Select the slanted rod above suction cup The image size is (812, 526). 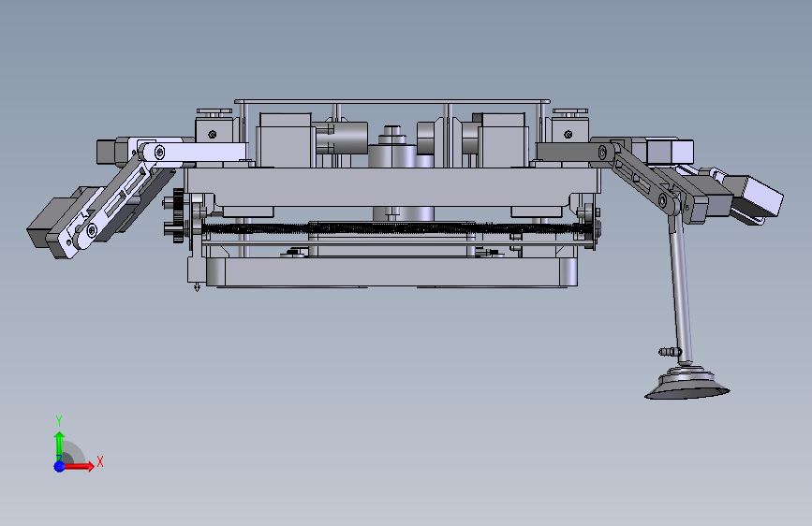coord(681,290)
